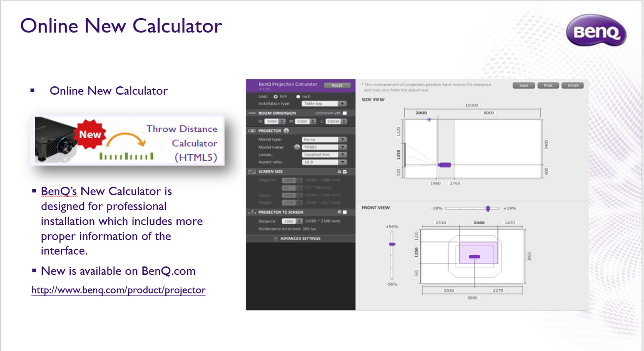
Task: Click the Save button
Action: tap(524, 86)
